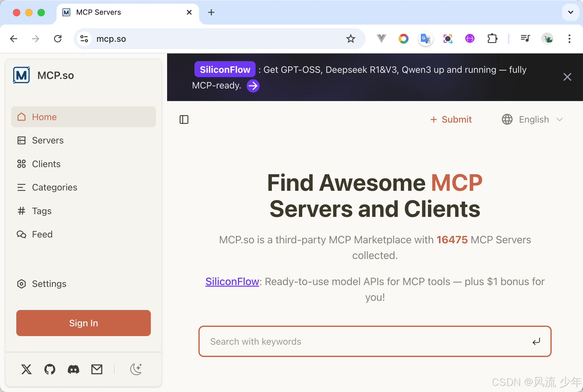Open the Home sidebar item
583x392 pixels.
[x=84, y=117]
